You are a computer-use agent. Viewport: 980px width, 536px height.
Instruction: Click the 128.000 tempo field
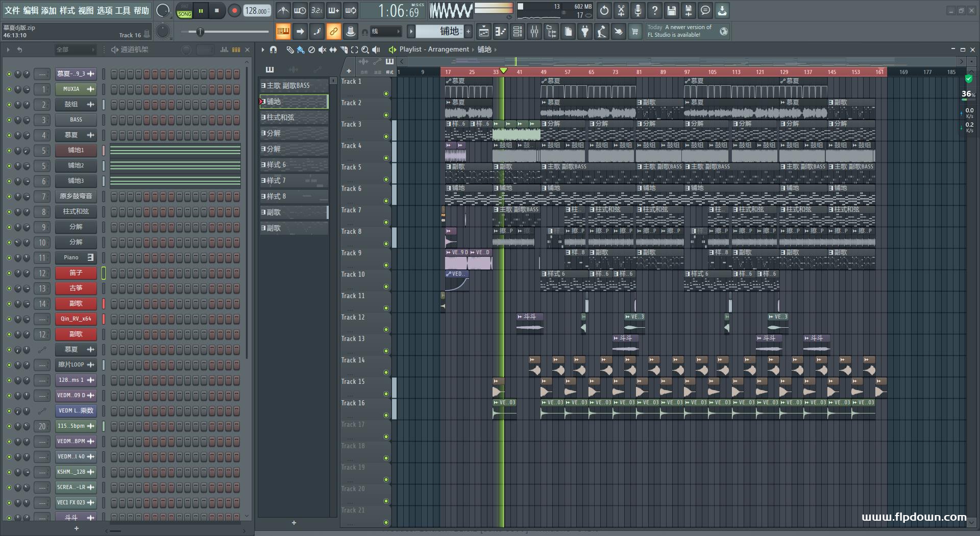257,11
